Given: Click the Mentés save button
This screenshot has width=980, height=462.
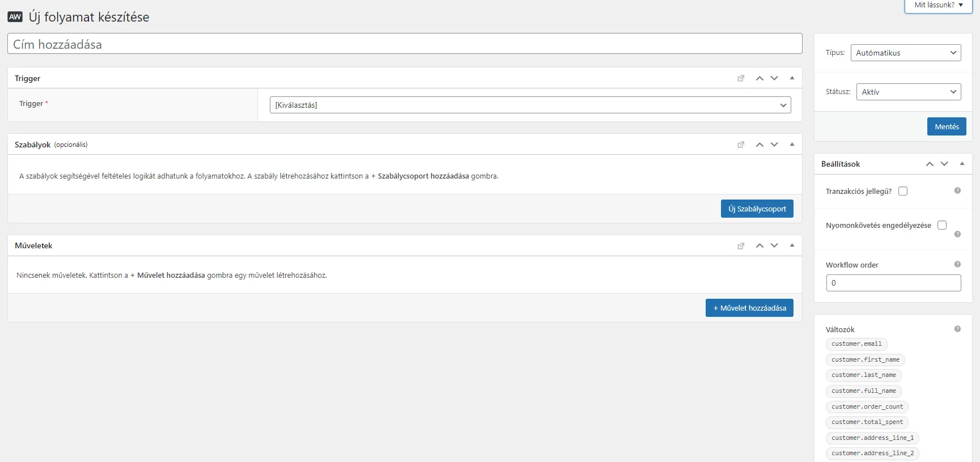Looking at the screenshot, I should [947, 126].
